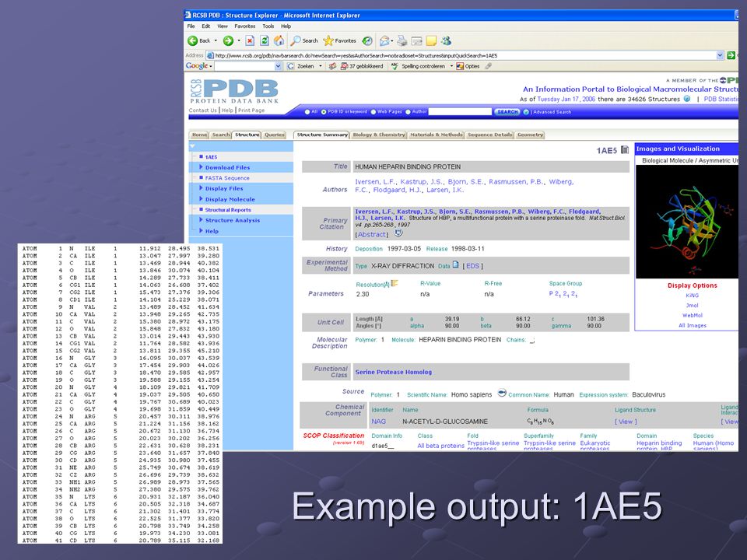Image resolution: width=747 pixels, height=560 pixels.
Task: Select the All search radio button
Action: 307,112
